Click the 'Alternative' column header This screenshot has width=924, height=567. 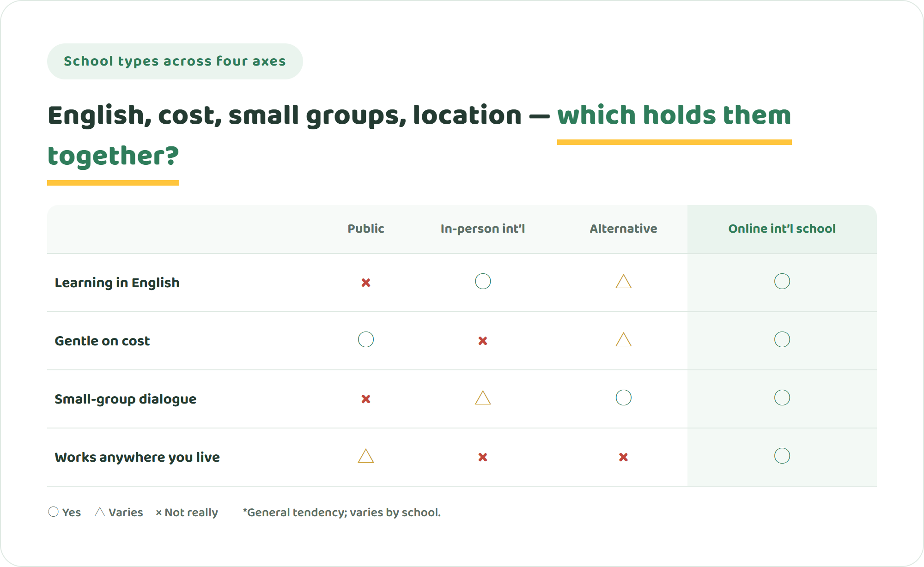tap(623, 229)
